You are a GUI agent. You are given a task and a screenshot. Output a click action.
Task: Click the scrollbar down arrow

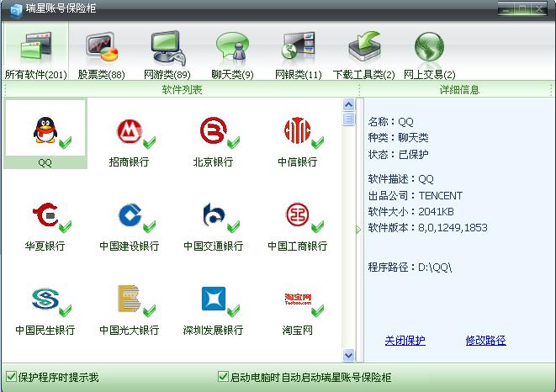(349, 355)
